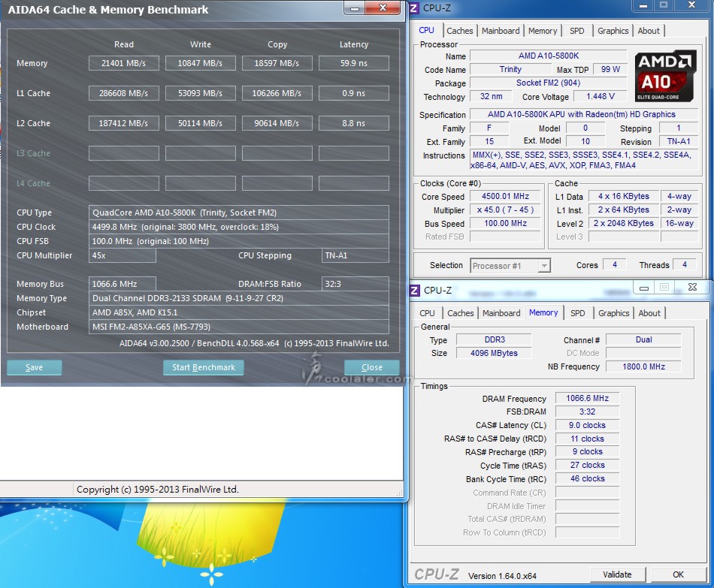This screenshot has height=588, width=714.
Task: Click the Memory Type field 'Dual Channel DDR3-2133 SDRAM'
Action: point(238,298)
